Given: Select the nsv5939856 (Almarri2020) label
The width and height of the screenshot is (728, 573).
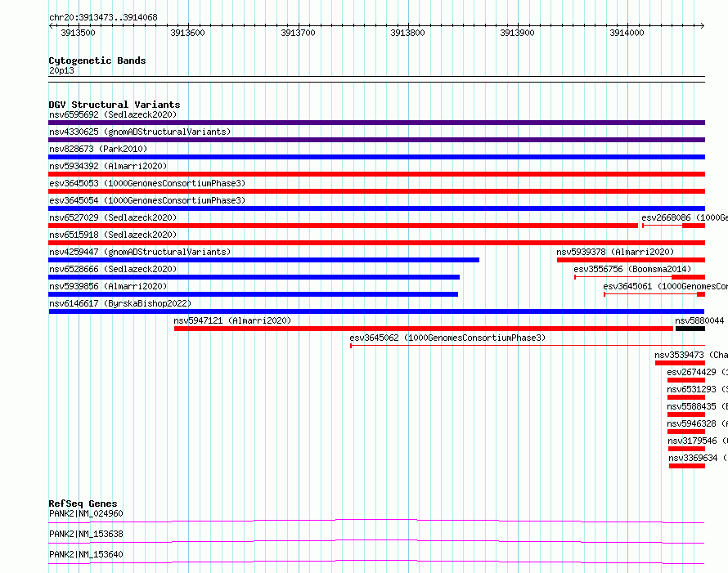Looking at the screenshot, I should coord(108,286).
